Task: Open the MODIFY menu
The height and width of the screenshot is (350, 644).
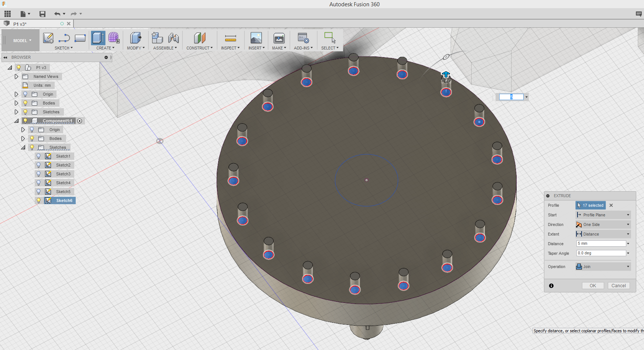Action: point(136,48)
